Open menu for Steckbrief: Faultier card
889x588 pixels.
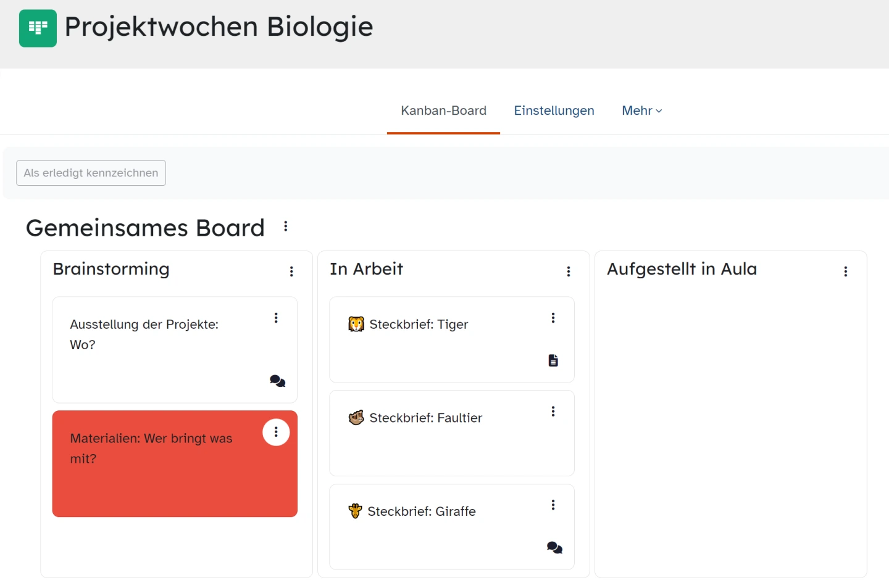pyautogui.click(x=553, y=412)
